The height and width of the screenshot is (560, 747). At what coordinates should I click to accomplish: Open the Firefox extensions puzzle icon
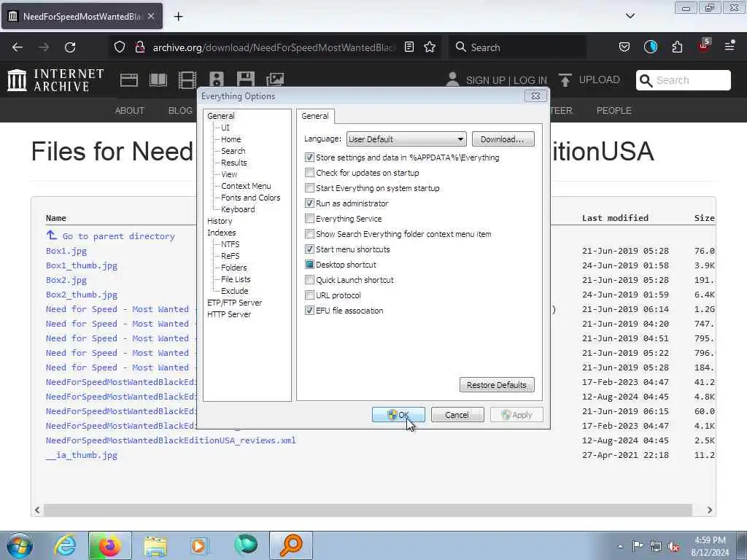tap(677, 47)
